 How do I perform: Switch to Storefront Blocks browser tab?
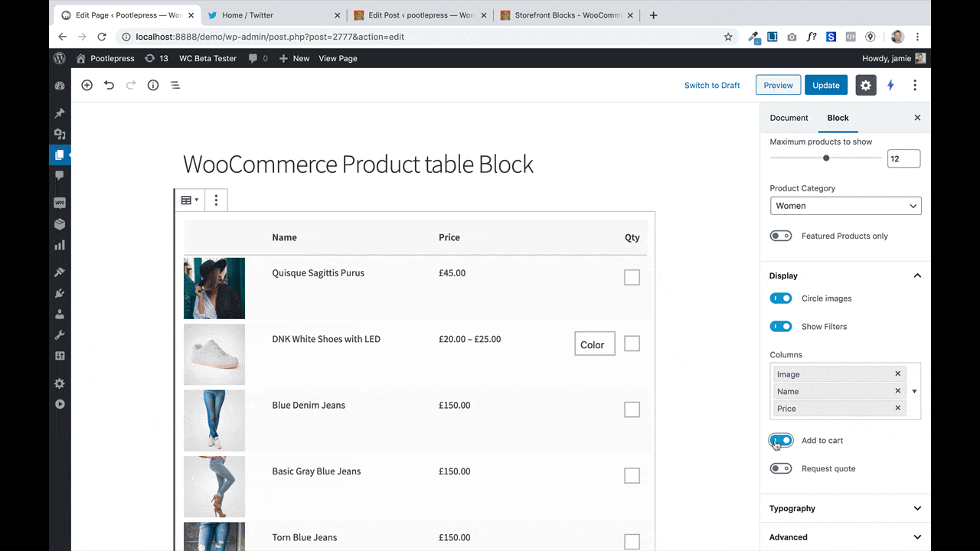(565, 15)
